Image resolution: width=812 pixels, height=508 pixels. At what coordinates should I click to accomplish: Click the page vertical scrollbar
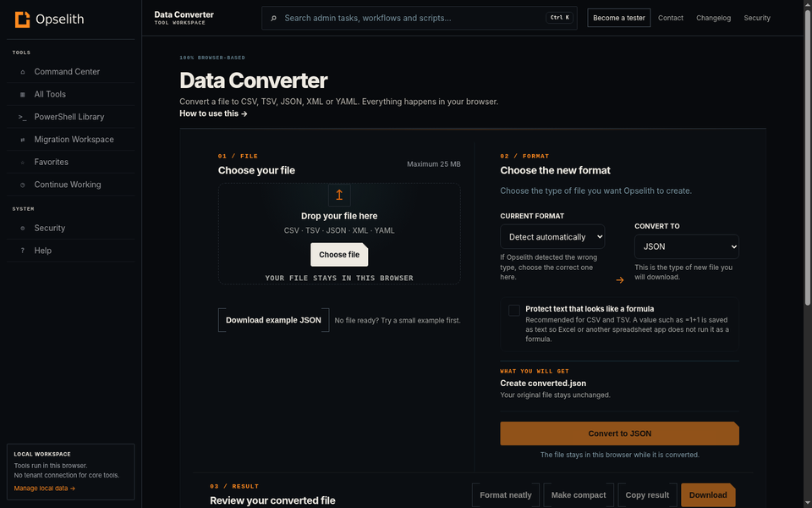pos(808,156)
